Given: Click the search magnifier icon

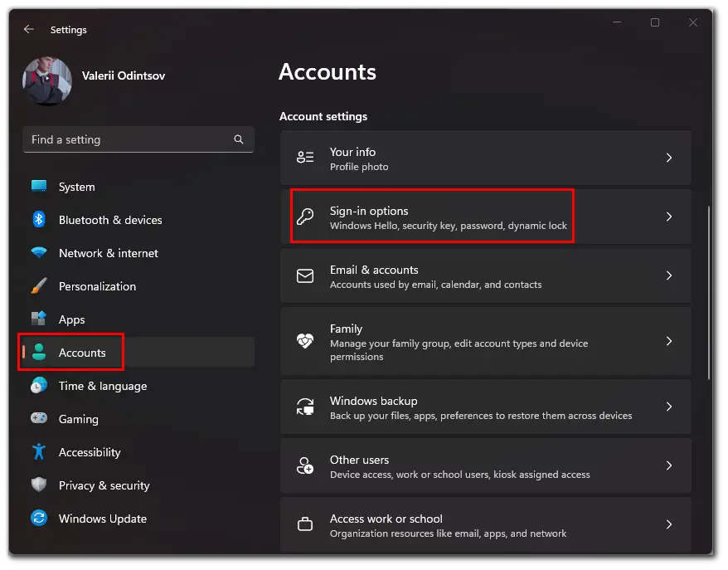Looking at the screenshot, I should (x=239, y=139).
